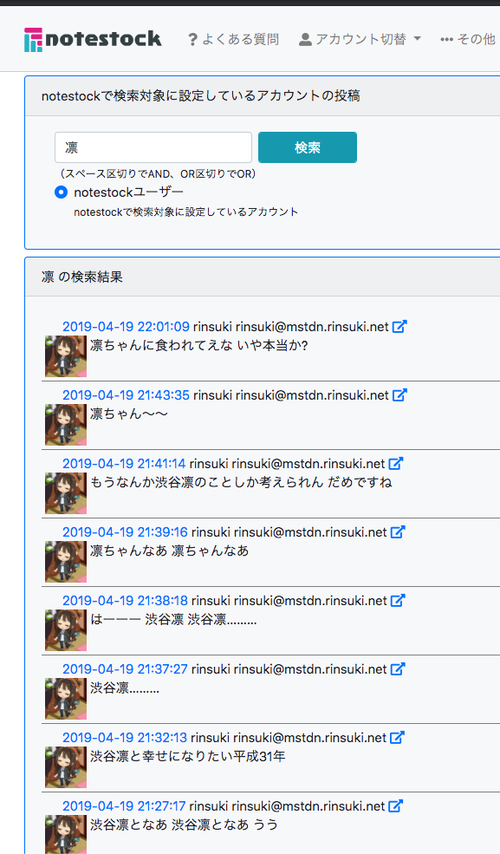Click the ellipsis icon beside その他
500x854 pixels.
click(447, 40)
